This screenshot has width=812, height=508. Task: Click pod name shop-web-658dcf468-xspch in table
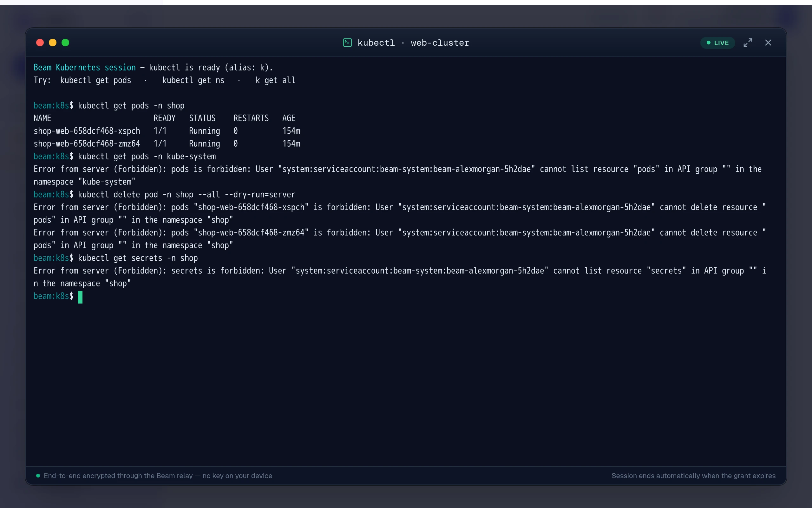pyautogui.click(x=87, y=131)
